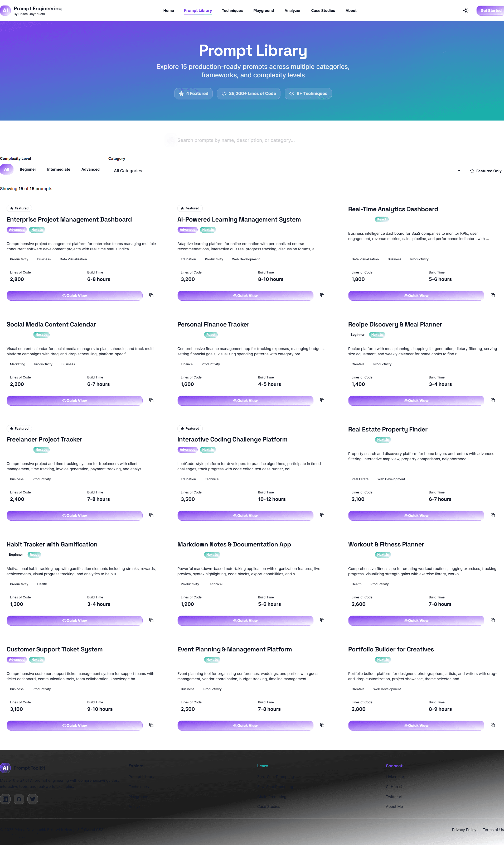Filter prompts by Beginner complexity

pos(28,169)
